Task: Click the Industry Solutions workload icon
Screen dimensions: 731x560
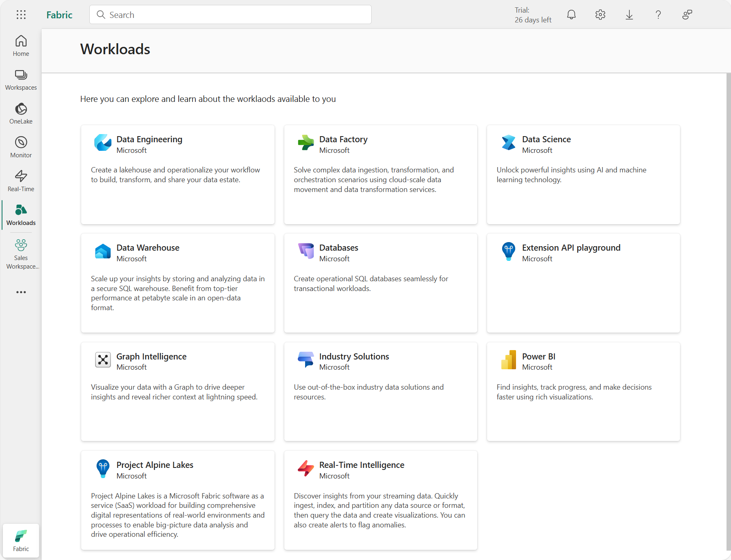Action: tap(306, 360)
